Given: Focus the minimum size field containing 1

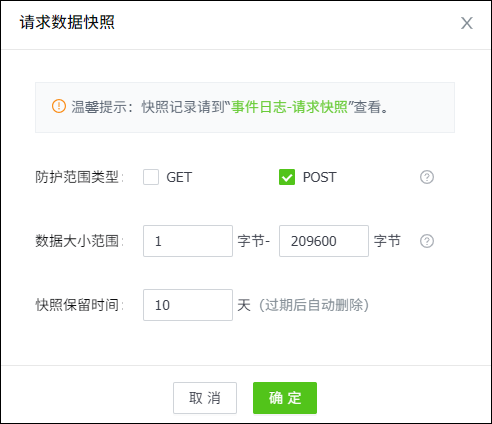Looking at the screenshot, I should [x=188, y=241].
